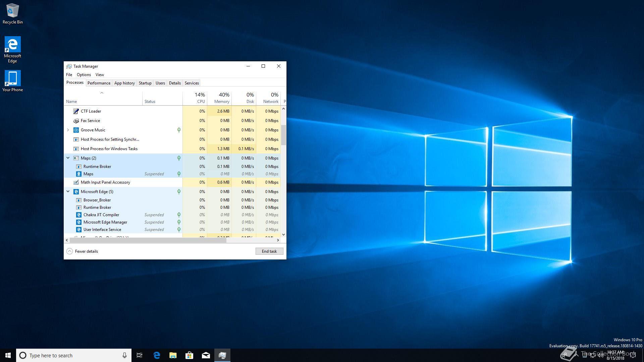
Task: Sort processes by the Name column
Action: [x=103, y=99]
